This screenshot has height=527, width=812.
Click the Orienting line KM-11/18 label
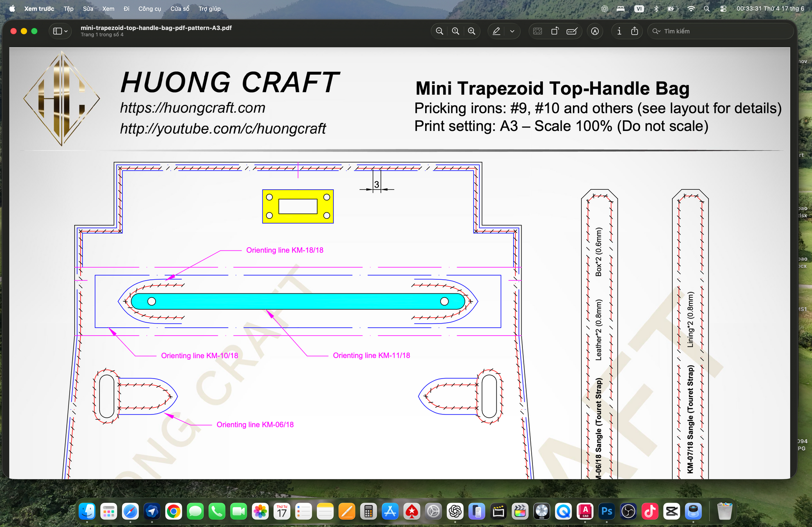point(371,356)
